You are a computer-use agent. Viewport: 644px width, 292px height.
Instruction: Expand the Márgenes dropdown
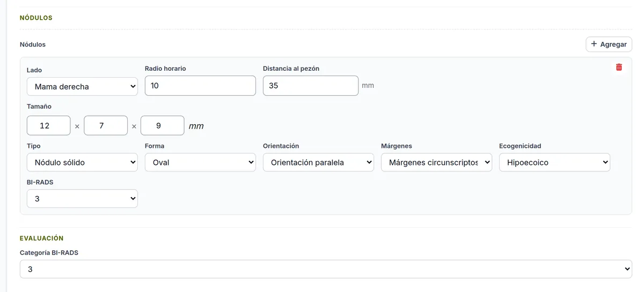pyautogui.click(x=436, y=162)
